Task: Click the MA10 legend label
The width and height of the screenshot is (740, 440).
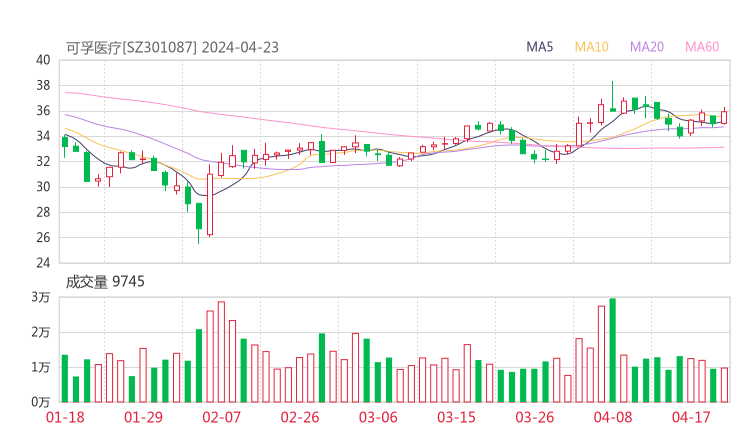Action: [x=591, y=47]
